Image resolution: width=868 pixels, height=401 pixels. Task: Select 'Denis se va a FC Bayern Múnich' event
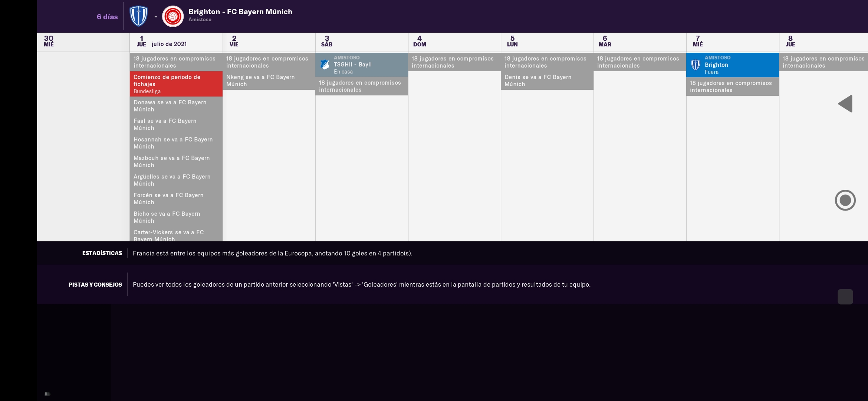(x=547, y=81)
